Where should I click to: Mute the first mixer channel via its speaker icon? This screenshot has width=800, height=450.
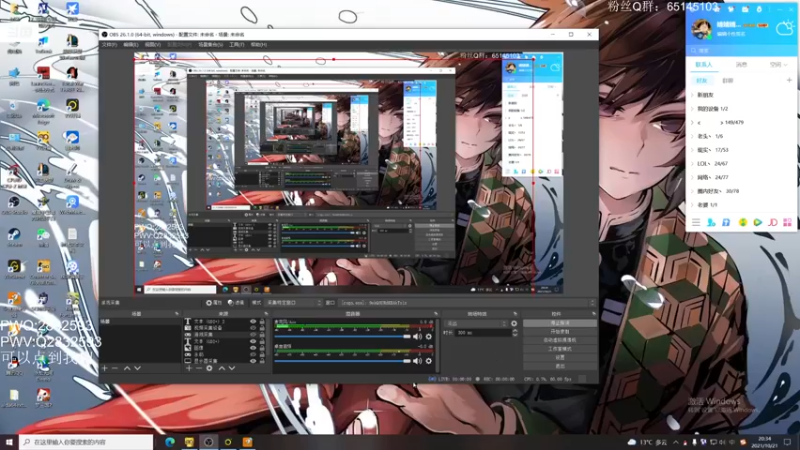click(x=417, y=336)
